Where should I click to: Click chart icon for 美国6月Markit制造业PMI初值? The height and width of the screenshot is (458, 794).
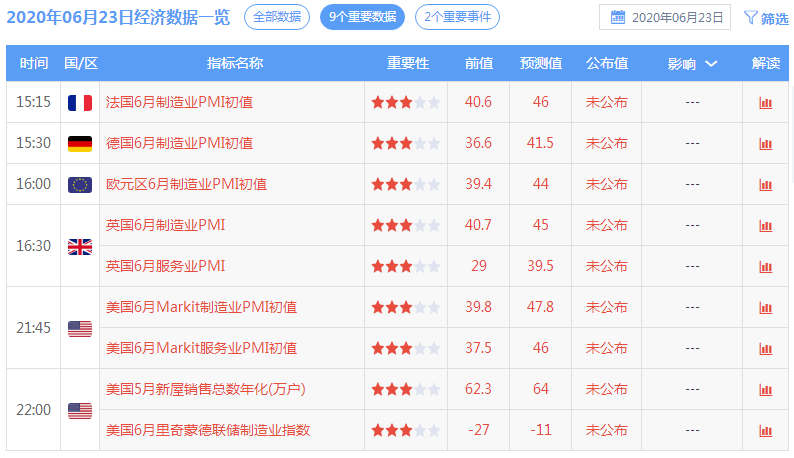coord(765,308)
